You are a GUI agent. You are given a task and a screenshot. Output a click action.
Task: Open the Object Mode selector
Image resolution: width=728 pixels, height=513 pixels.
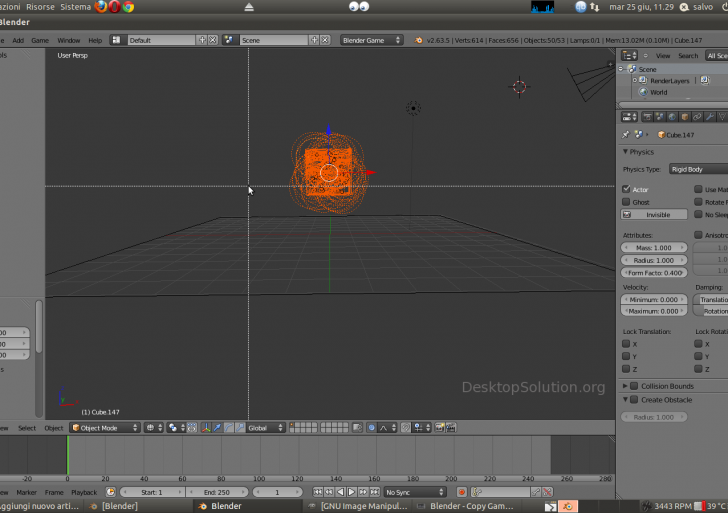tap(104, 428)
